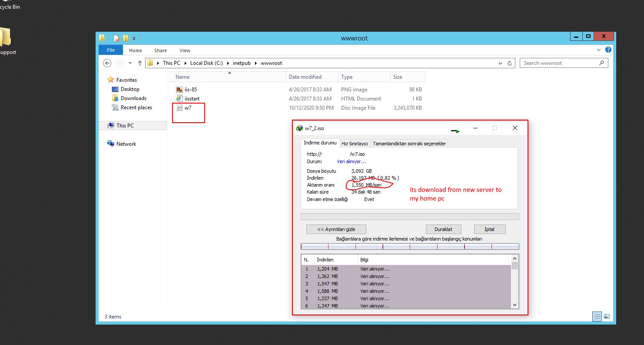Click the connections progress segment bar

410,246
